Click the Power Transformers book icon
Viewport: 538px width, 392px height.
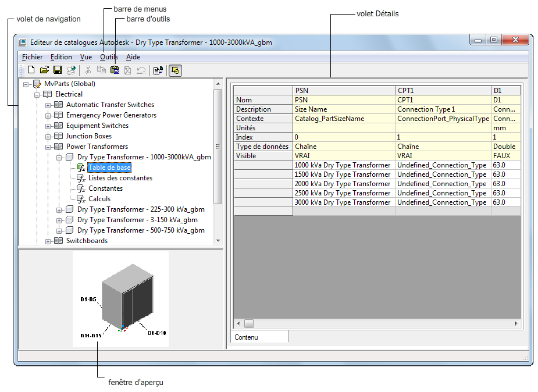(58, 147)
